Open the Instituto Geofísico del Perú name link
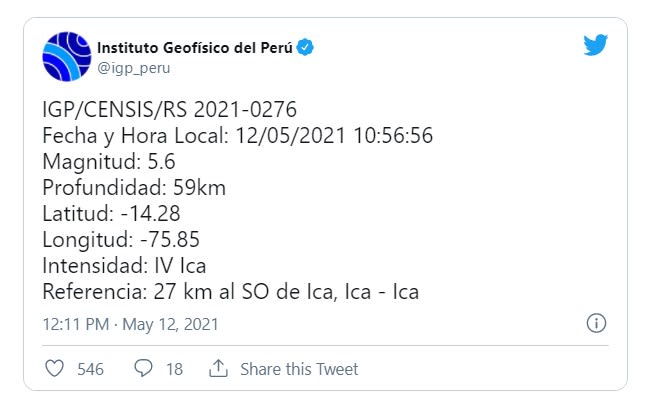 click(x=195, y=47)
